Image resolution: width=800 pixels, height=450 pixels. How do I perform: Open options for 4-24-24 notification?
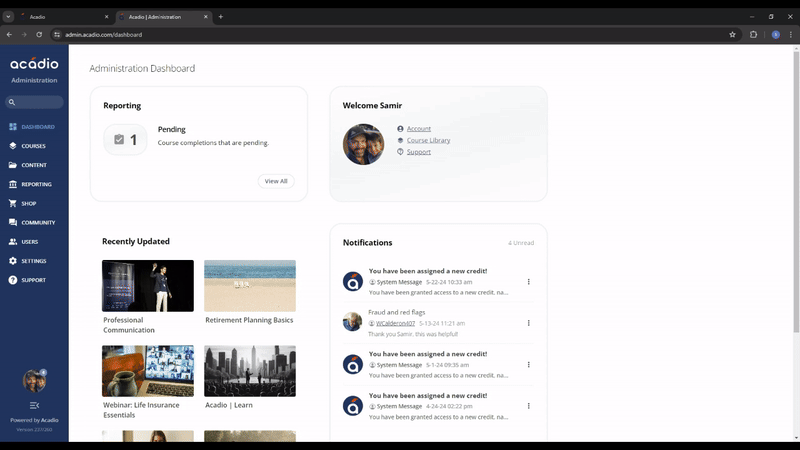point(529,406)
